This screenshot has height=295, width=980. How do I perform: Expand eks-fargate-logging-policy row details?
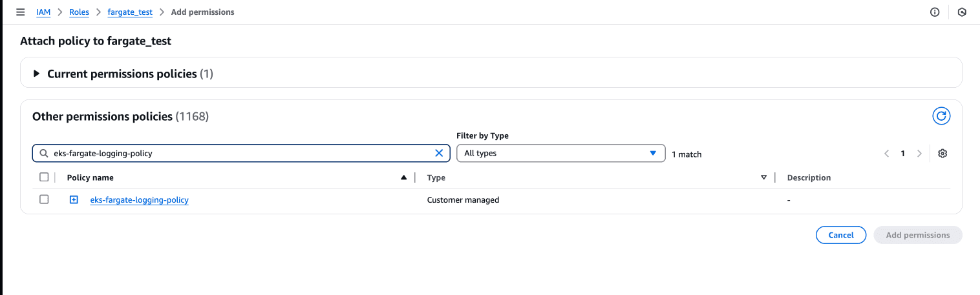(x=74, y=200)
